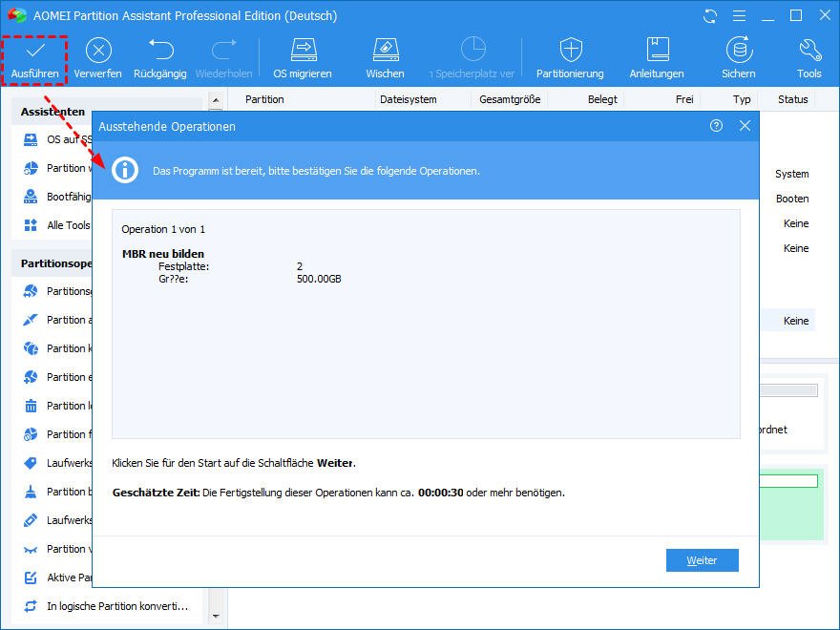Click 'MBR neu bilden' operation text
Screen dimensions: 840x630
click(163, 254)
